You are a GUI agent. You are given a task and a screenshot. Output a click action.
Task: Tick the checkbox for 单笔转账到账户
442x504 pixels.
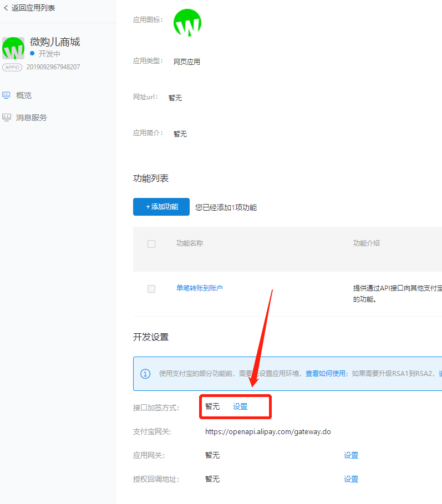pos(151,289)
